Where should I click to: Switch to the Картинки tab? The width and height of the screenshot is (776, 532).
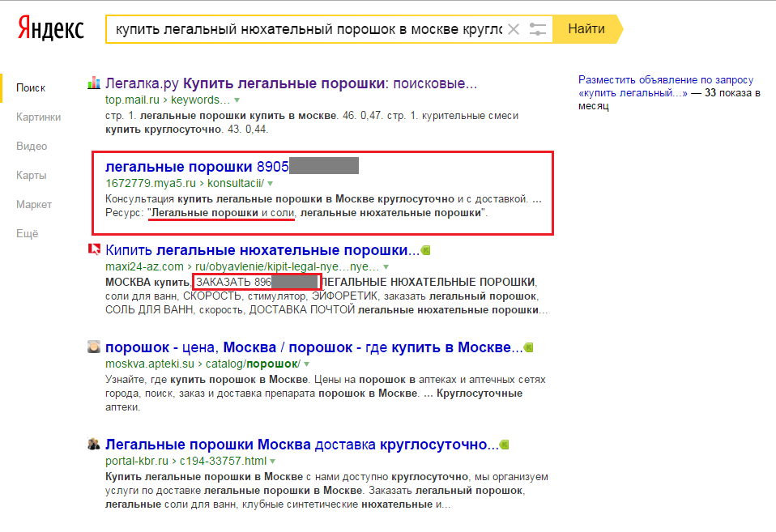(x=39, y=117)
